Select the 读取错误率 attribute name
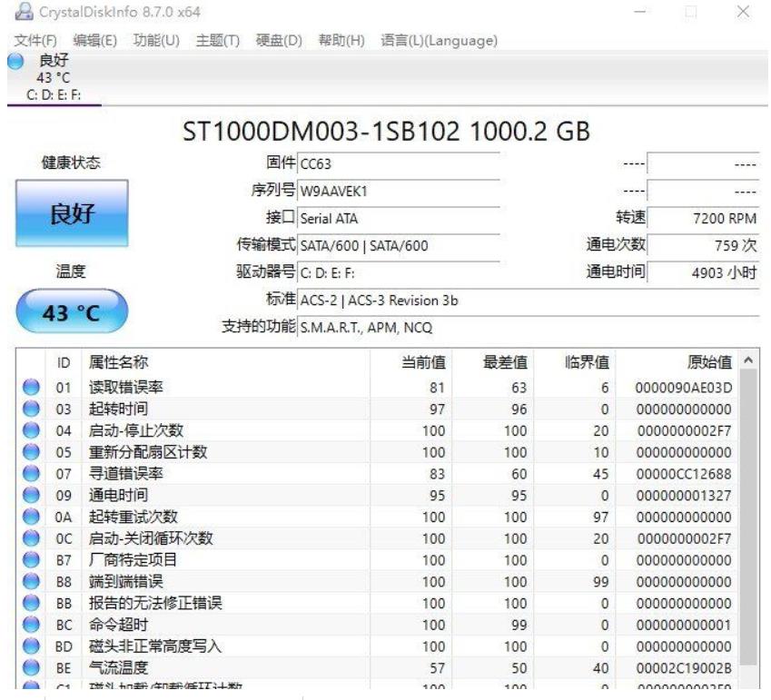771x700 pixels. (x=126, y=388)
